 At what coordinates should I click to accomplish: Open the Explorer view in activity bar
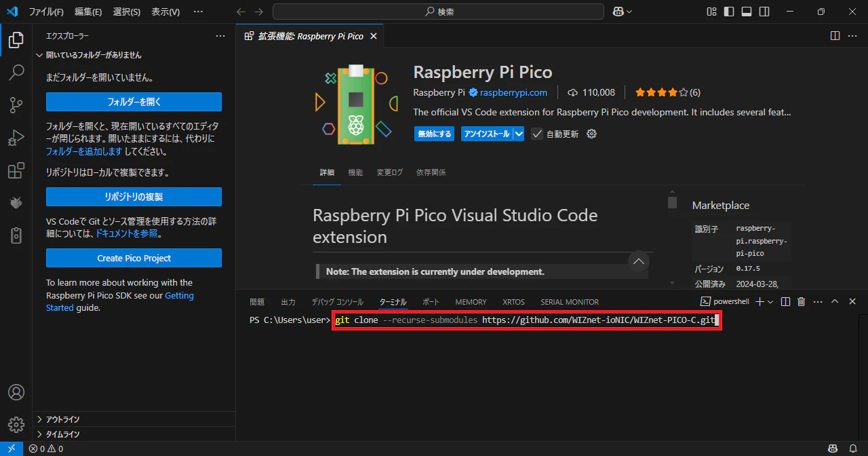(x=16, y=40)
